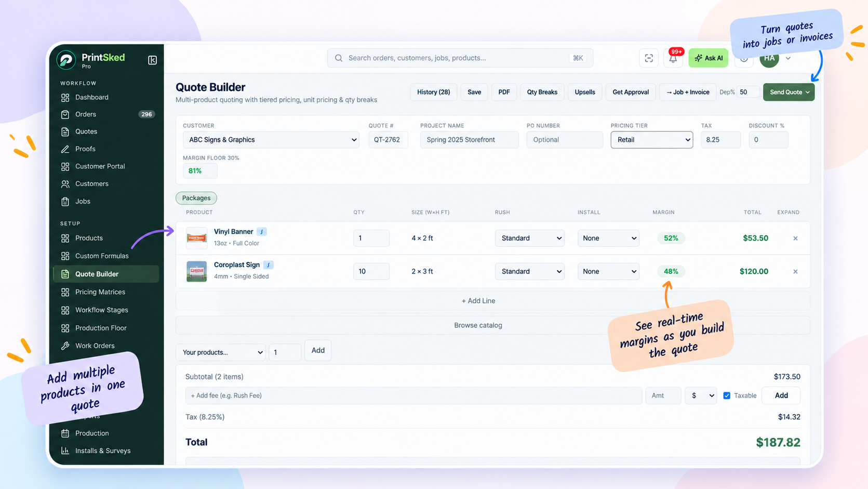The height and width of the screenshot is (489, 868).
Task: Click the Installs & Surveys chart icon
Action: pyautogui.click(x=65, y=451)
